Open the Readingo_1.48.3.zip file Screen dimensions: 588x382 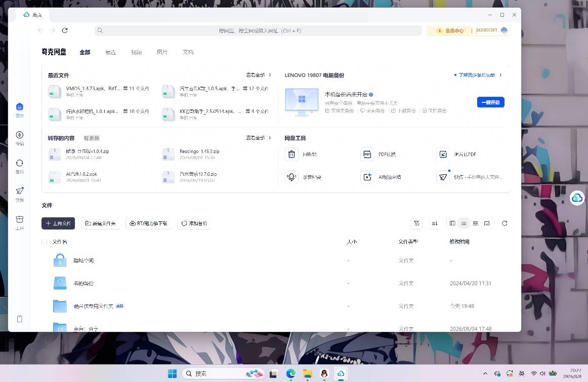pos(191,155)
